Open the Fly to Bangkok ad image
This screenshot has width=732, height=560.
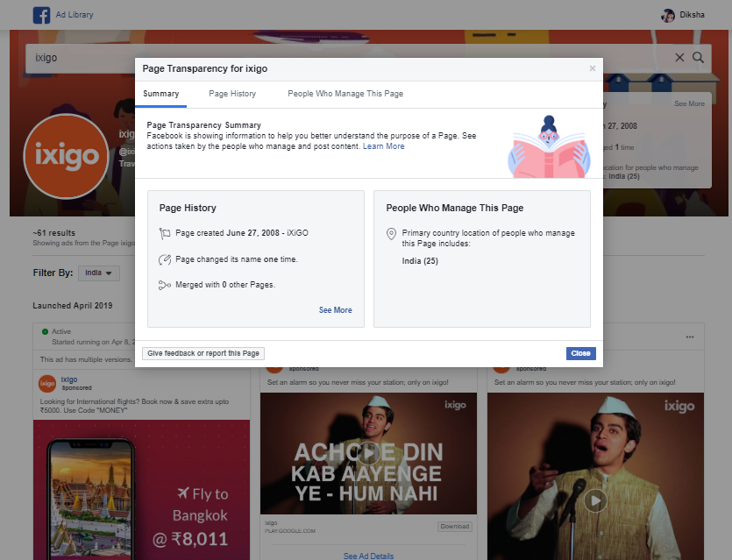141,490
